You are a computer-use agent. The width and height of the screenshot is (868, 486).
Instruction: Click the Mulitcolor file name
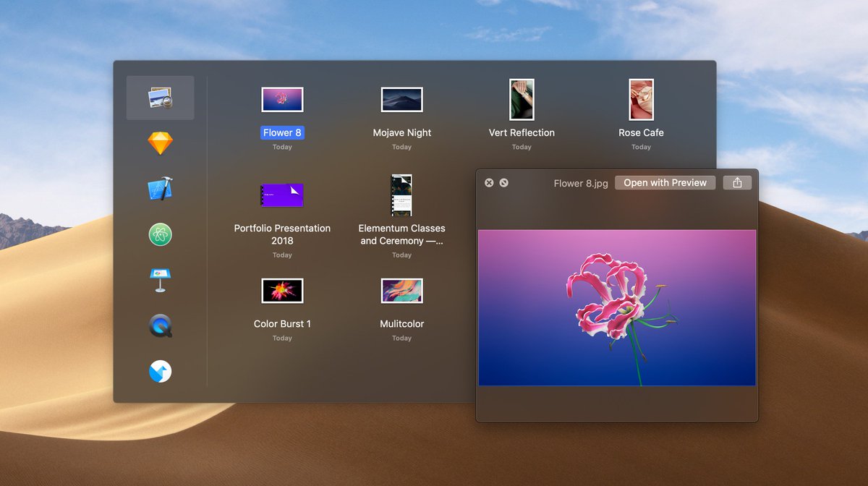click(x=402, y=324)
